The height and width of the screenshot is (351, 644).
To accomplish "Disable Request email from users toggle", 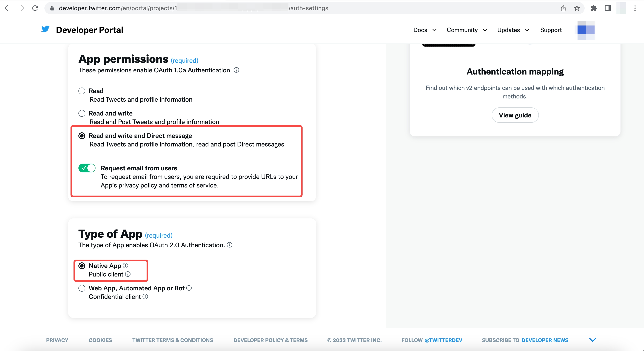I will point(87,168).
